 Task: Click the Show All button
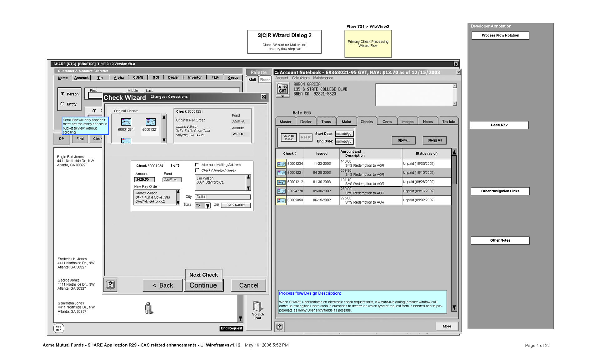coord(434,140)
